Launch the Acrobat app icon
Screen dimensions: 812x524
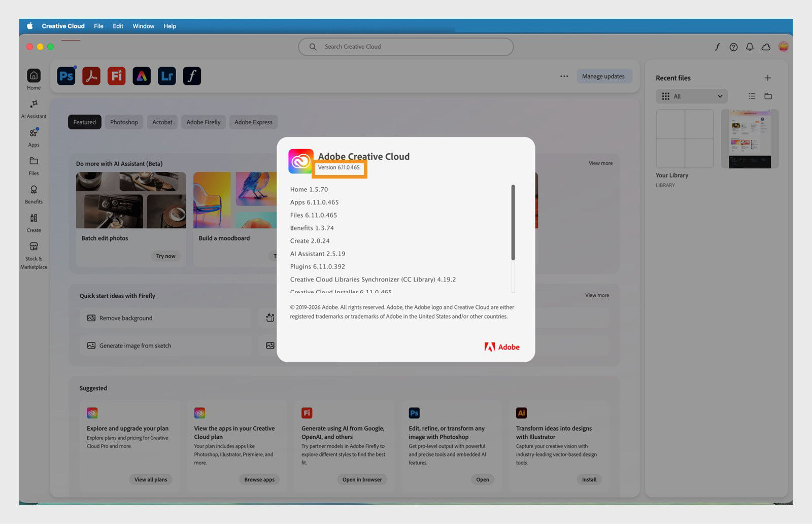[x=91, y=76]
